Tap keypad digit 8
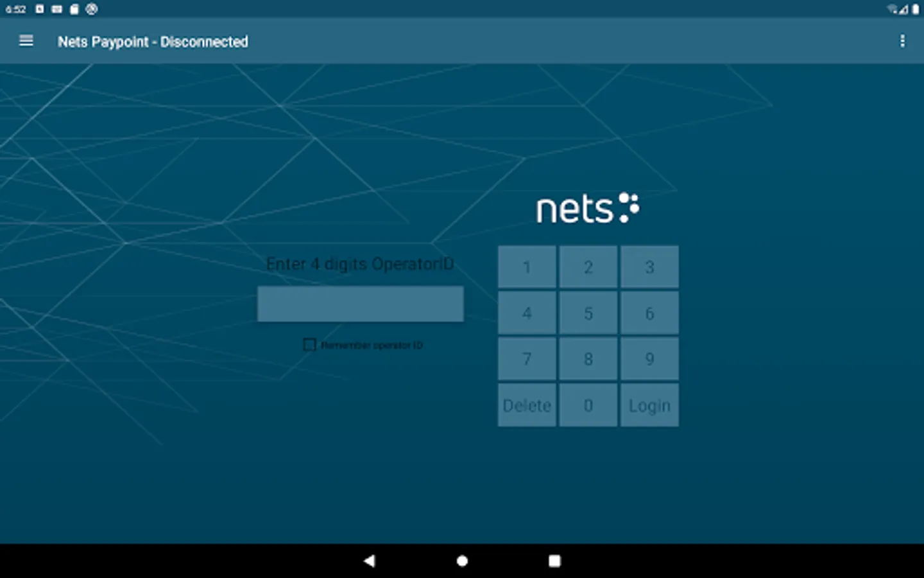Image resolution: width=924 pixels, height=578 pixels. [588, 359]
